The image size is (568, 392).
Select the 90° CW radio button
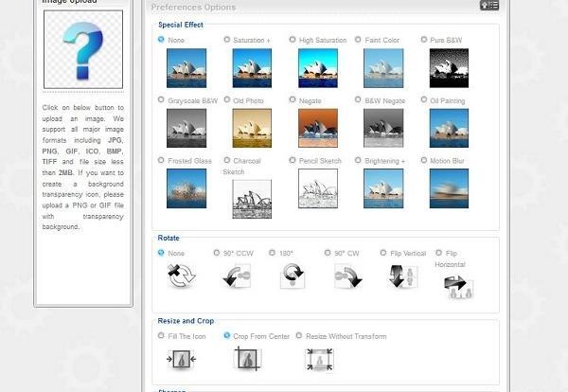point(328,253)
